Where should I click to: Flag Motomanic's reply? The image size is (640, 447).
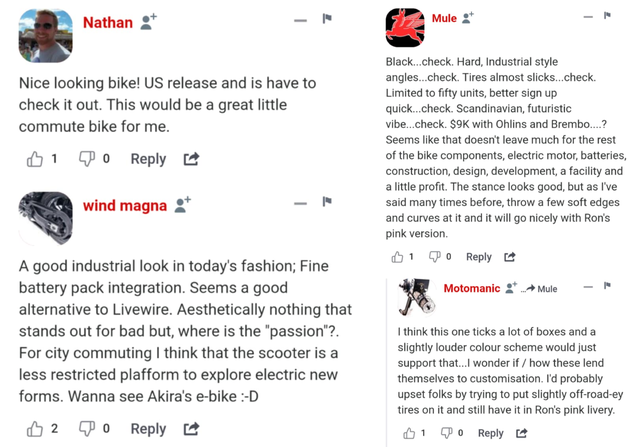(606, 287)
